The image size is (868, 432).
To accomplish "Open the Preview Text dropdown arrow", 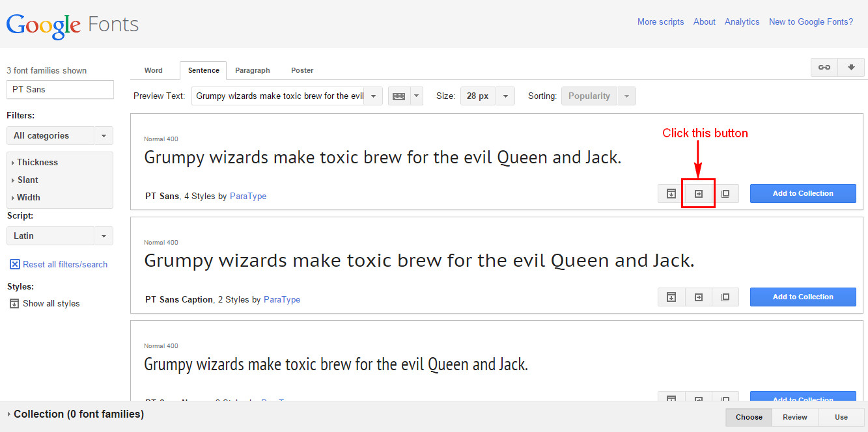I will click(373, 96).
